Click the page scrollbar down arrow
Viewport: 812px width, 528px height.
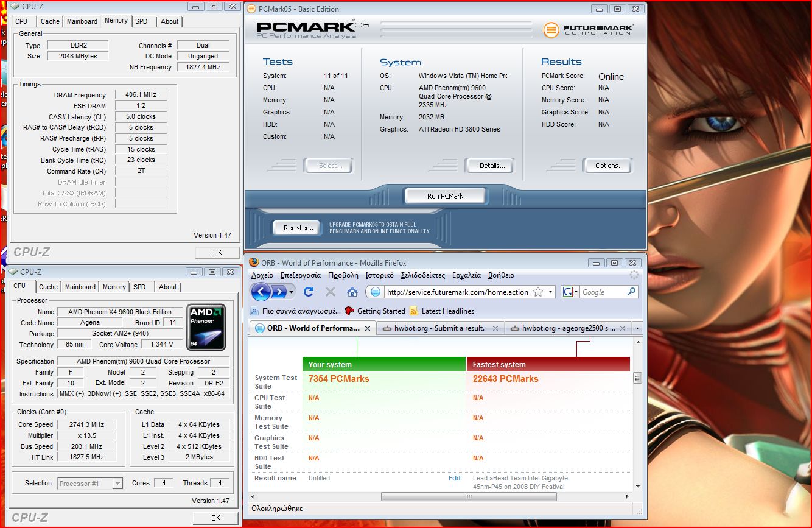(x=637, y=487)
